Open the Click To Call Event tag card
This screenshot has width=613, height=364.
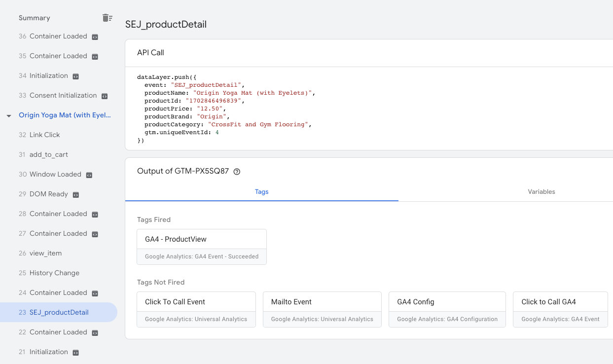(x=196, y=301)
